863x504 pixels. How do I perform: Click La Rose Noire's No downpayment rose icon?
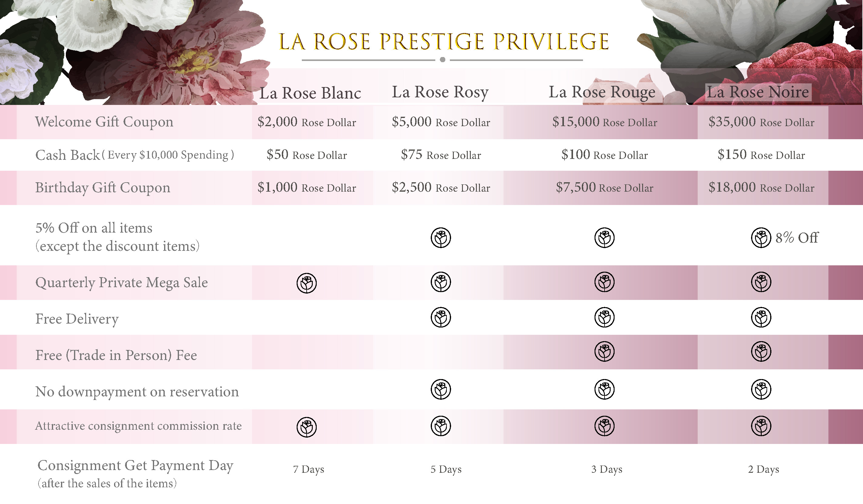tap(761, 389)
